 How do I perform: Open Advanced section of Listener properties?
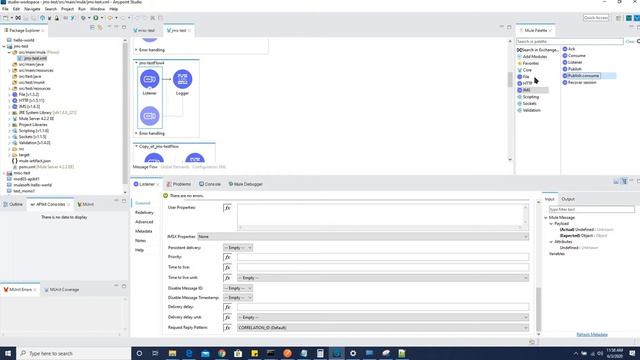(144, 222)
